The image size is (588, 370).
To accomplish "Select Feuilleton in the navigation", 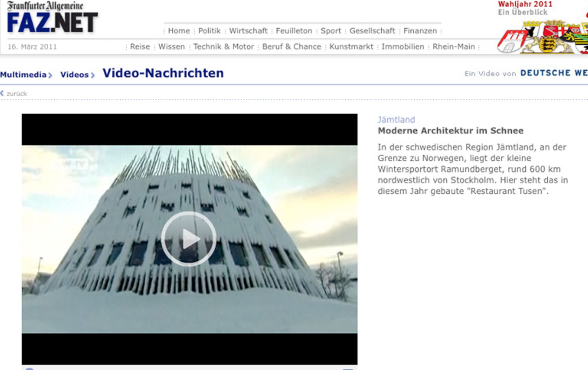I will (x=294, y=31).
